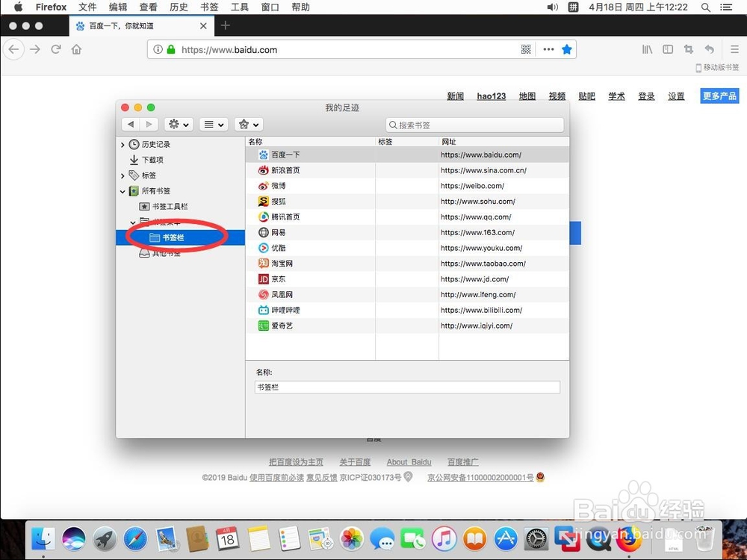The image size is (747, 560).
Task: Open the 工具 menu in menu bar
Action: click(x=240, y=7)
